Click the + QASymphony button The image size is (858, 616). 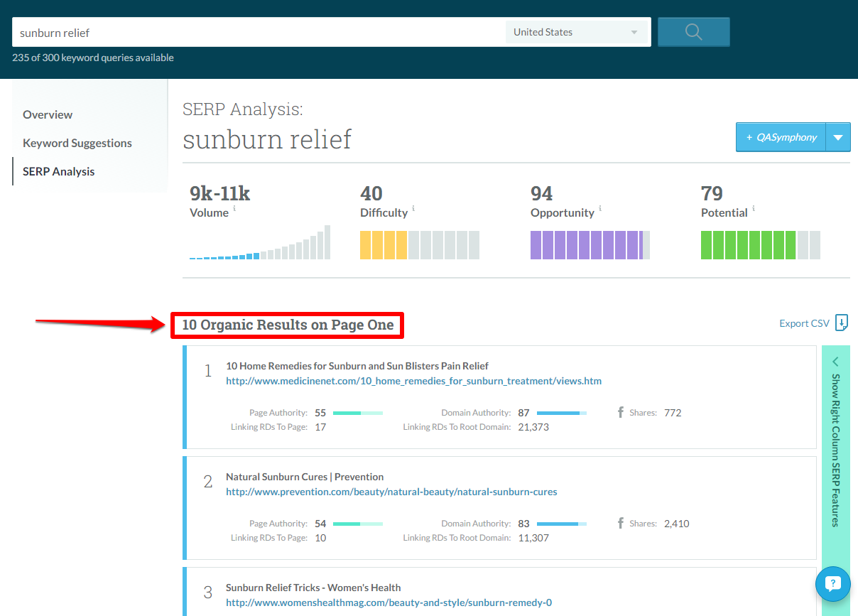tap(780, 136)
